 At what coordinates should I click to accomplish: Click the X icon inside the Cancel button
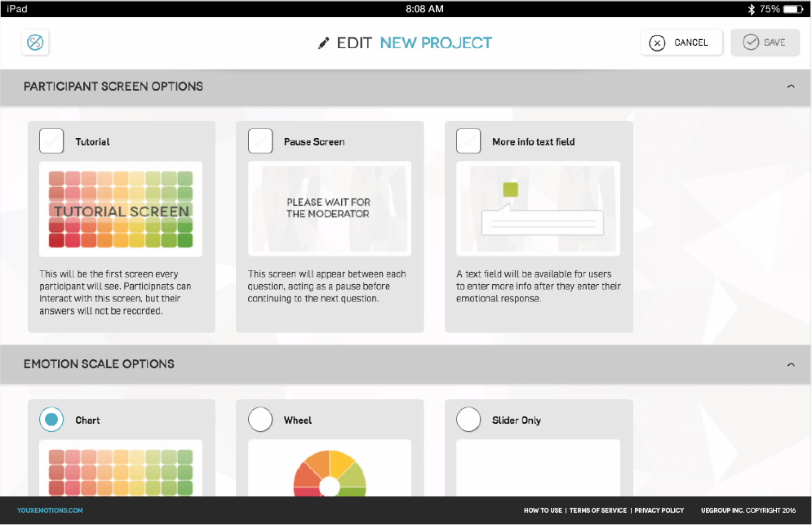click(657, 43)
